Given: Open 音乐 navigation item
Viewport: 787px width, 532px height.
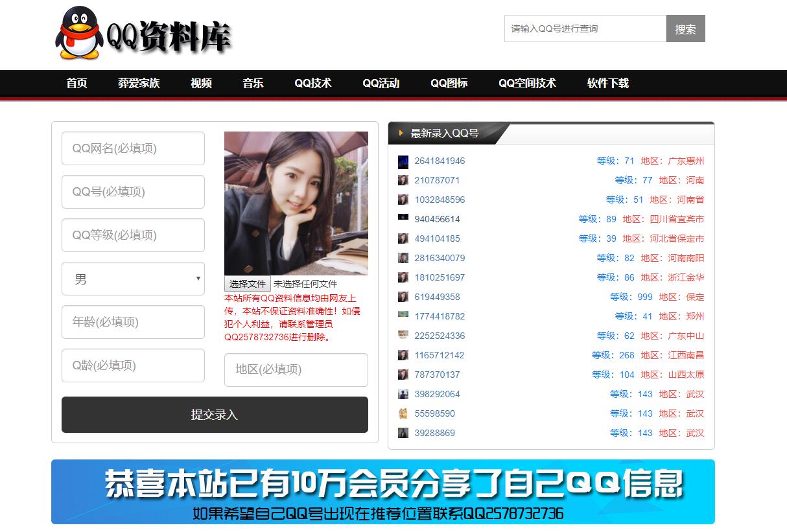Looking at the screenshot, I should 253,83.
